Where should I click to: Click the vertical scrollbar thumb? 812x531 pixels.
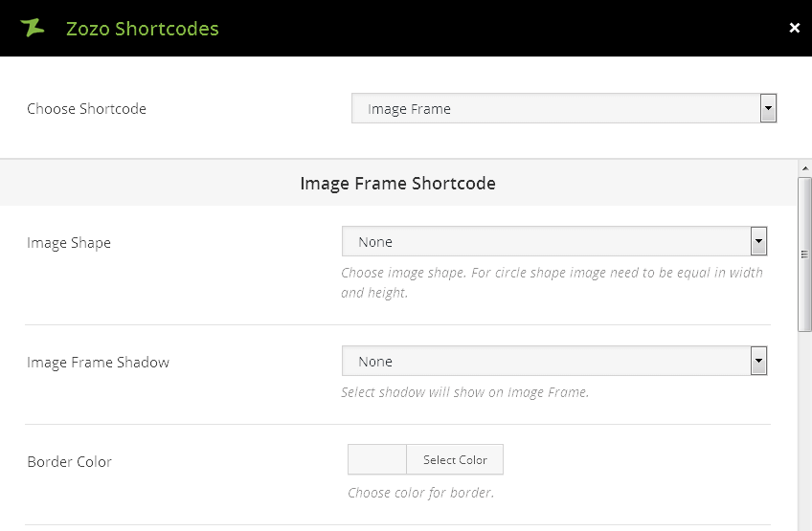[x=804, y=254]
